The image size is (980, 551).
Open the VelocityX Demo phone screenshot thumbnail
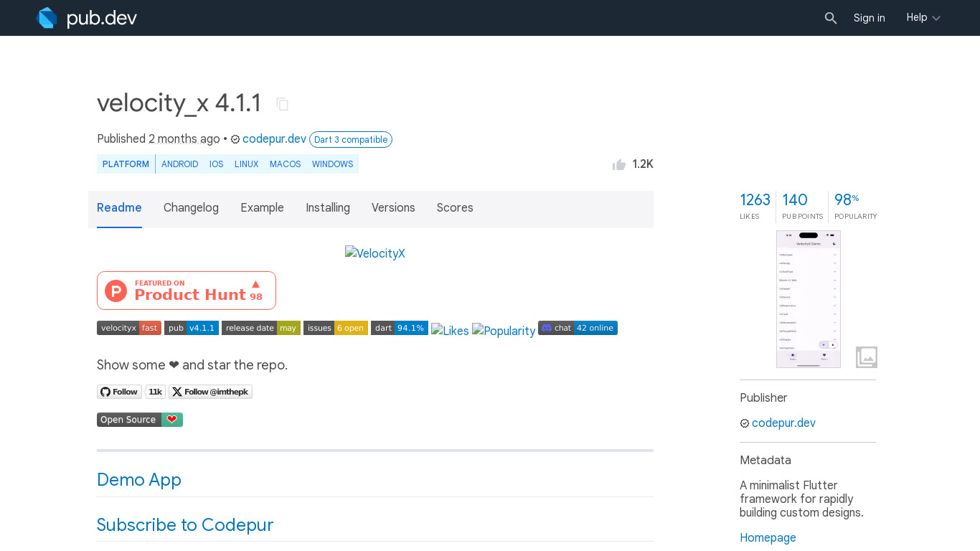[809, 299]
